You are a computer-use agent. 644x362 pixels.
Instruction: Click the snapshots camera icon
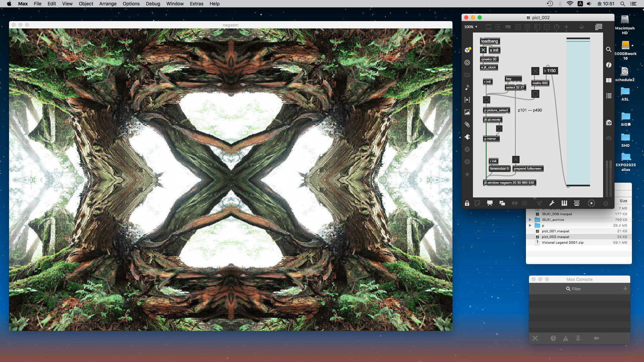608,123
